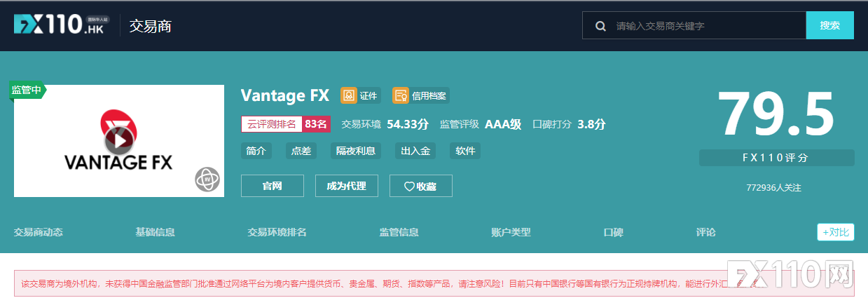Switch to 交易环境排名 tab
The image size is (868, 298).
point(277,232)
